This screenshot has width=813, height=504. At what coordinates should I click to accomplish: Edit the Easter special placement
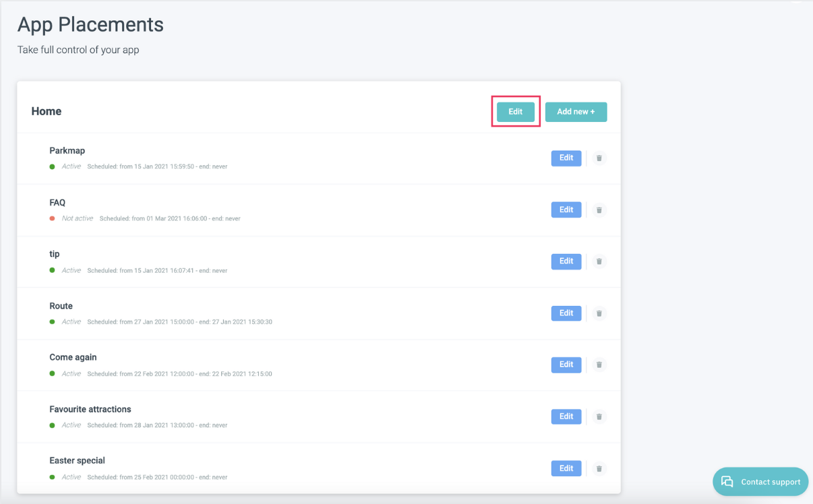(566, 468)
